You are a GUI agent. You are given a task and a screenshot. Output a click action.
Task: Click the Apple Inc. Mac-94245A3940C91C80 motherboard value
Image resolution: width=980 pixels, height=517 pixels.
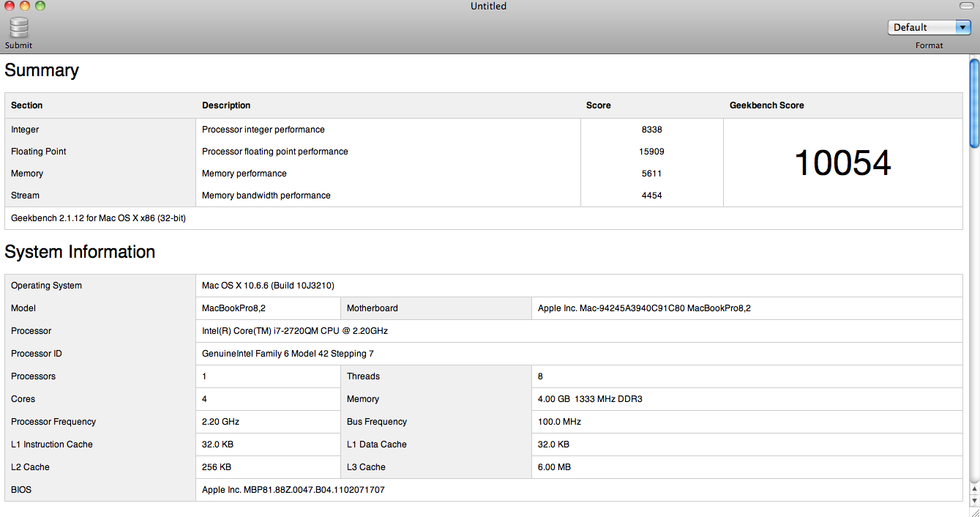point(644,308)
